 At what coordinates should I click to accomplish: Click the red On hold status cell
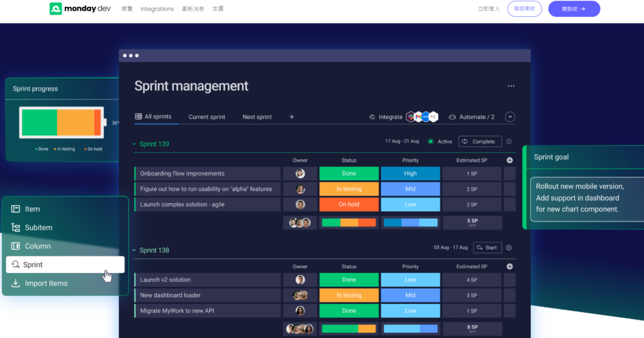(x=349, y=205)
